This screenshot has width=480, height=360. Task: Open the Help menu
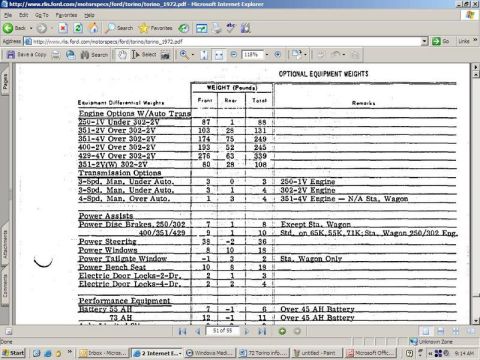point(89,15)
